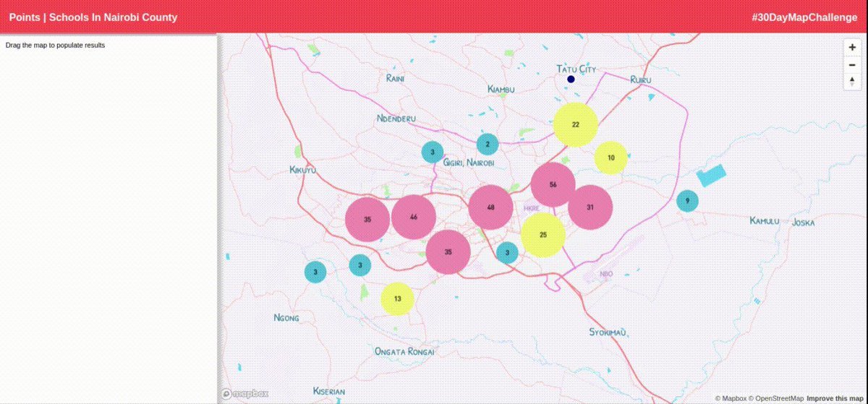Click the #30DayMapChallenge header text
This screenshot has width=868, height=404.
[x=804, y=17]
